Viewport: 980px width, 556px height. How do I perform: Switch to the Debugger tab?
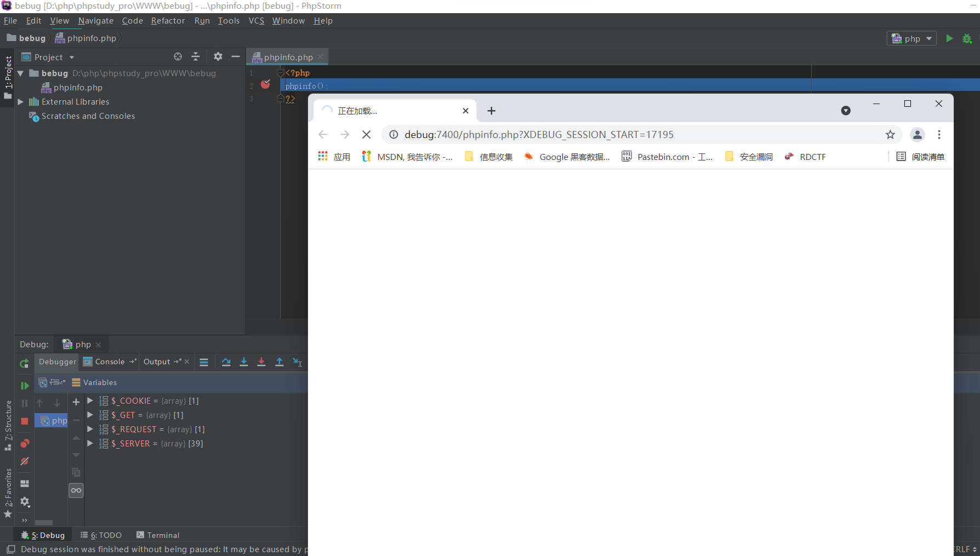58,362
